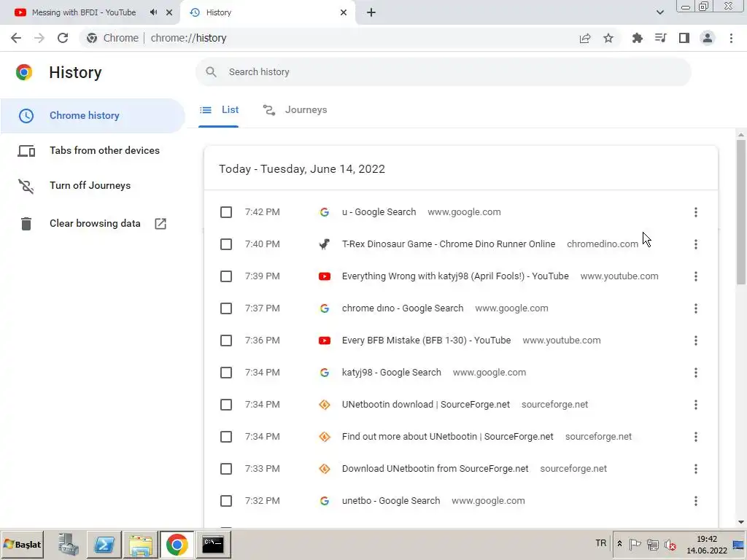Open the unetbo - Google Search link
The image size is (747, 560).
tap(391, 501)
